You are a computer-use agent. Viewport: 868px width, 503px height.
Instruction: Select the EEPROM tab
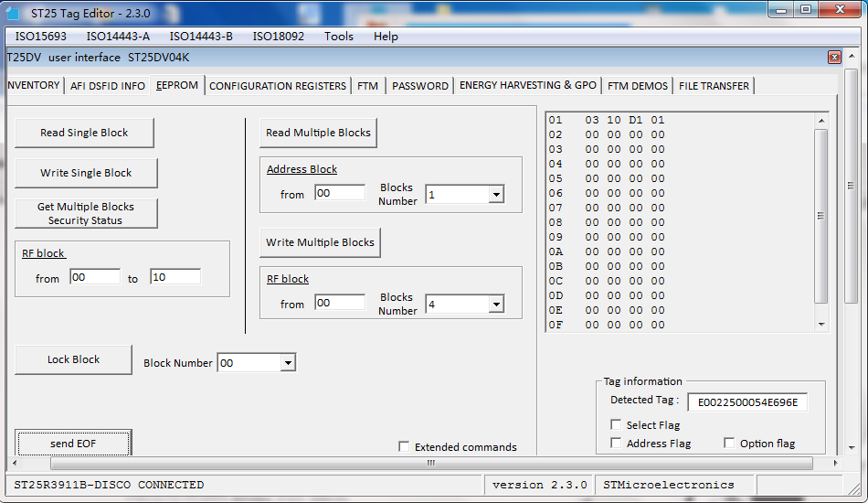point(177,85)
